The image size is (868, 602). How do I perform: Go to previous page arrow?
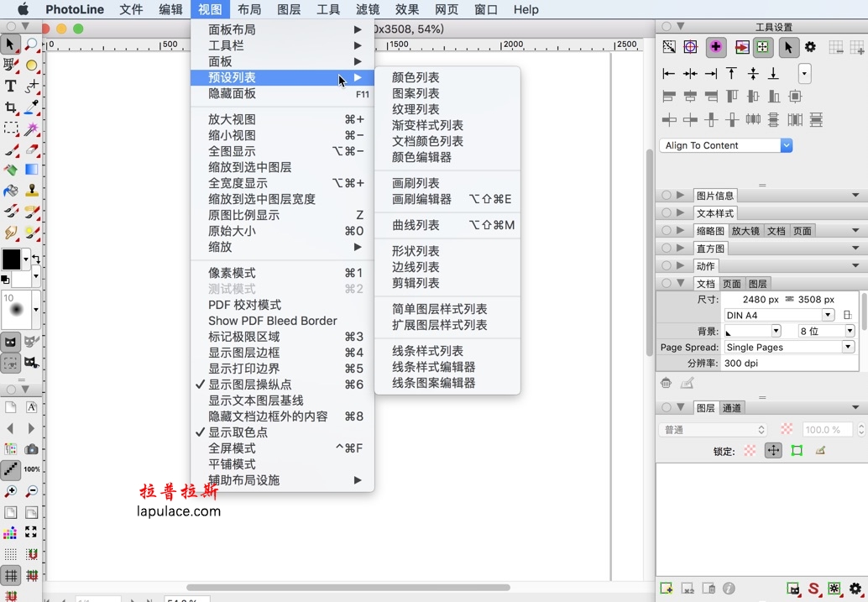tap(10, 428)
